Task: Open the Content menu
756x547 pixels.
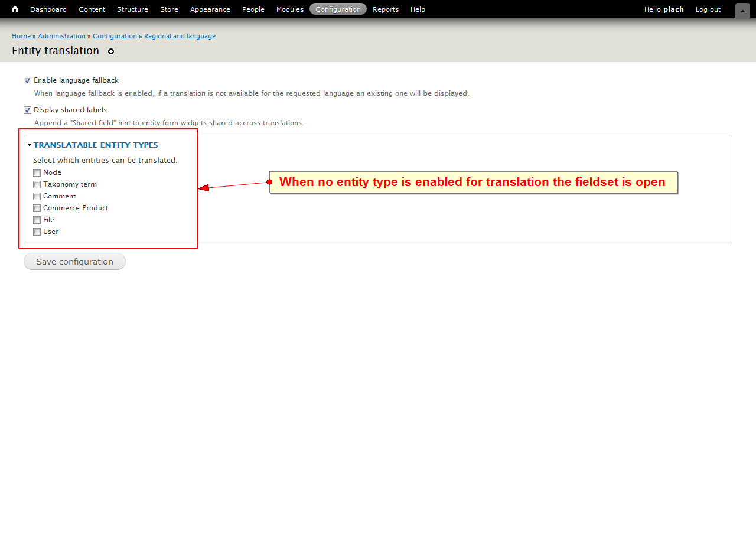Action: click(92, 9)
